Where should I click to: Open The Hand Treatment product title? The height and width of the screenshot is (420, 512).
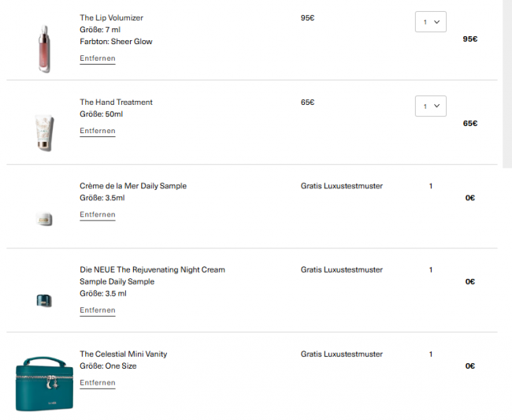(x=116, y=102)
